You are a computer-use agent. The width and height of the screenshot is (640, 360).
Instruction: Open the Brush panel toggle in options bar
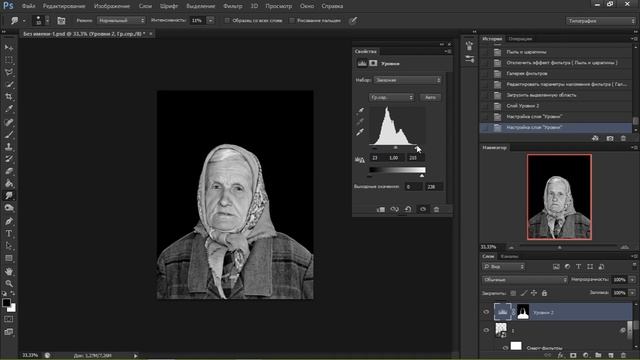coord(61,20)
